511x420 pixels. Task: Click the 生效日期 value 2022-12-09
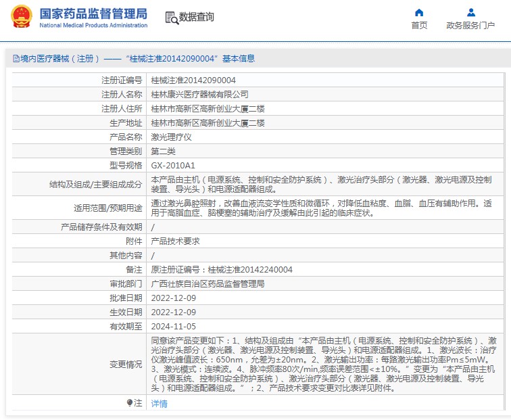tap(173, 312)
